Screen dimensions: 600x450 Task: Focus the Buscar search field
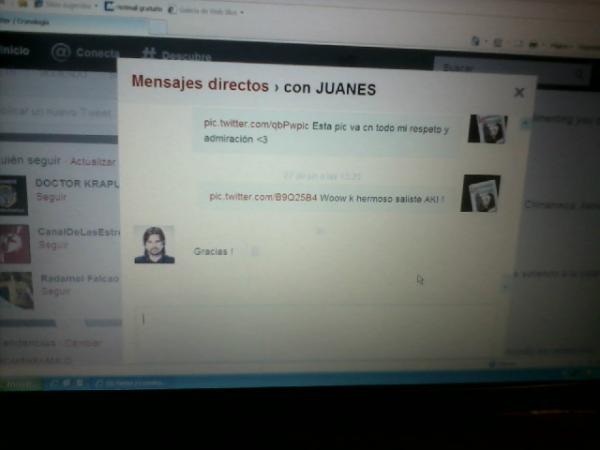pyautogui.click(x=513, y=70)
